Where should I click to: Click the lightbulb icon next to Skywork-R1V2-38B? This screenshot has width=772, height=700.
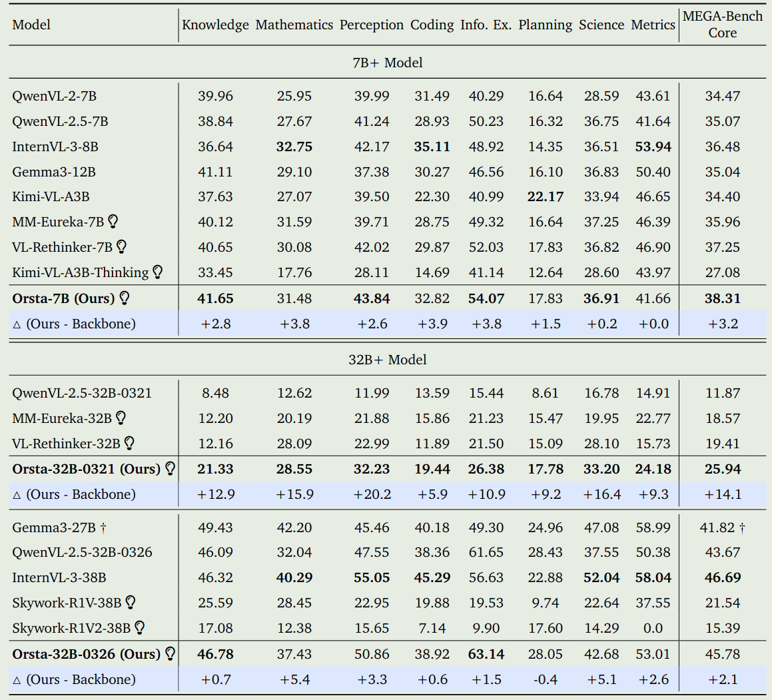click(x=140, y=627)
